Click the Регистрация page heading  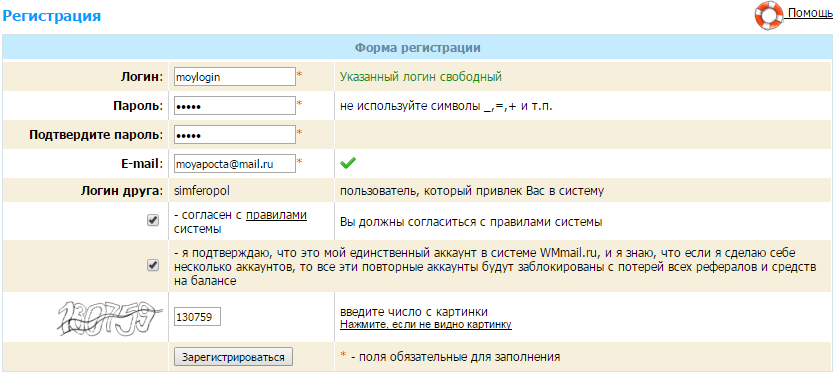coord(52,15)
